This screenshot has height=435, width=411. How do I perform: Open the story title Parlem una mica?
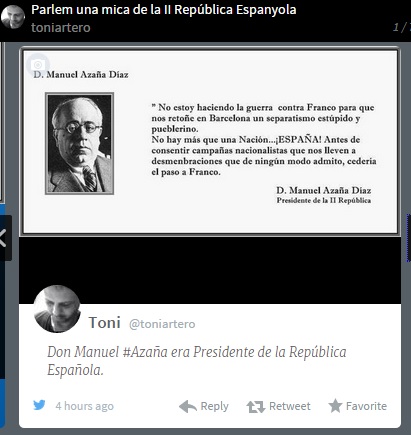point(164,10)
